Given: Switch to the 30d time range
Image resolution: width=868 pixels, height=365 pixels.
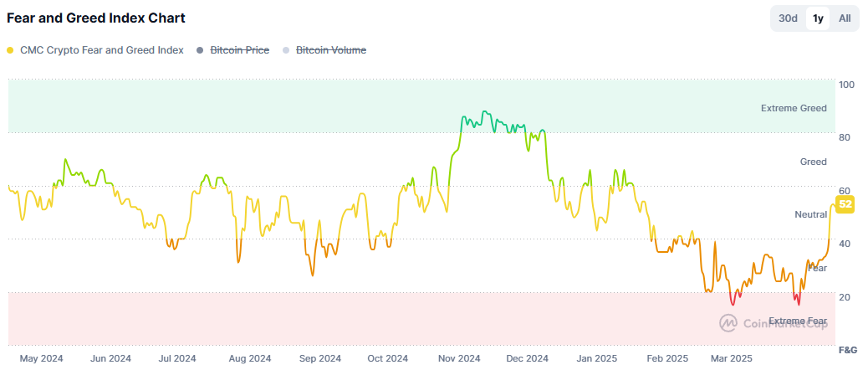Looking at the screenshot, I should pyautogui.click(x=788, y=18).
